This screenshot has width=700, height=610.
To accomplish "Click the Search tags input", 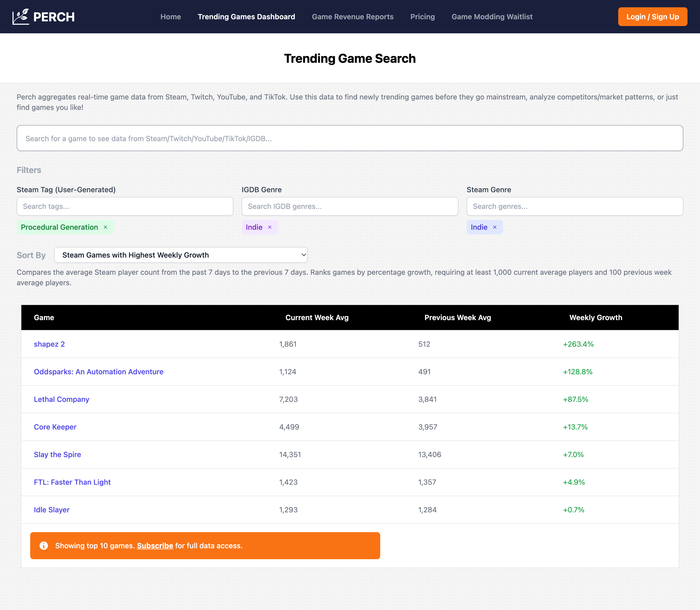I will (x=125, y=206).
